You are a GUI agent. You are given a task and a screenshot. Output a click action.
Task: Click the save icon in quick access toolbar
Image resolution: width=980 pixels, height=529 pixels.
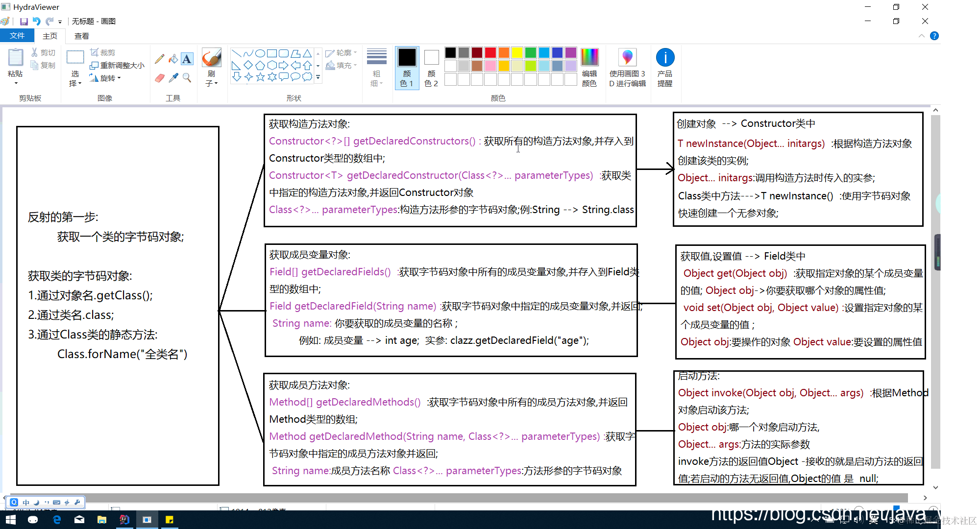click(x=24, y=22)
